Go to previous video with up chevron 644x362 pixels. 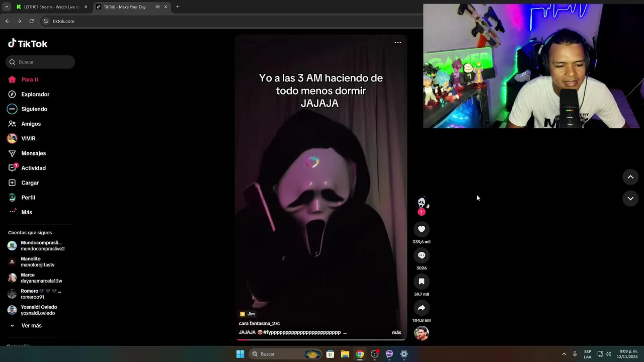[630, 177]
